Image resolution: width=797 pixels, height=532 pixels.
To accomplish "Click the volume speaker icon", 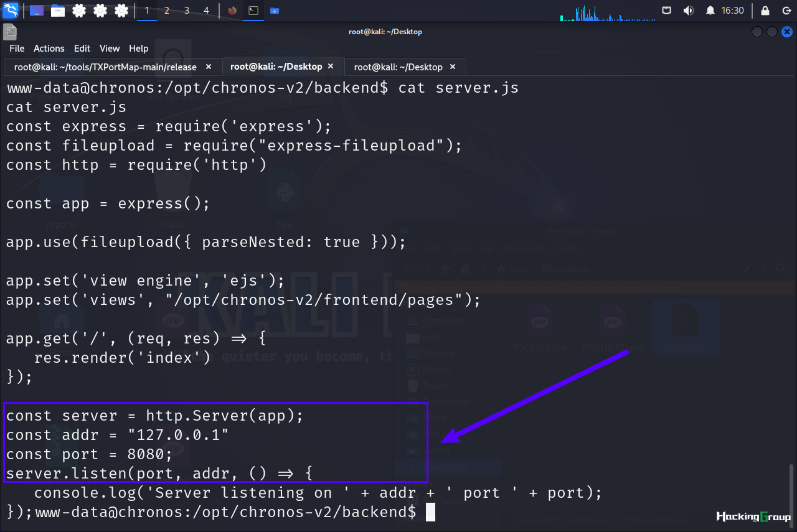I will [688, 11].
